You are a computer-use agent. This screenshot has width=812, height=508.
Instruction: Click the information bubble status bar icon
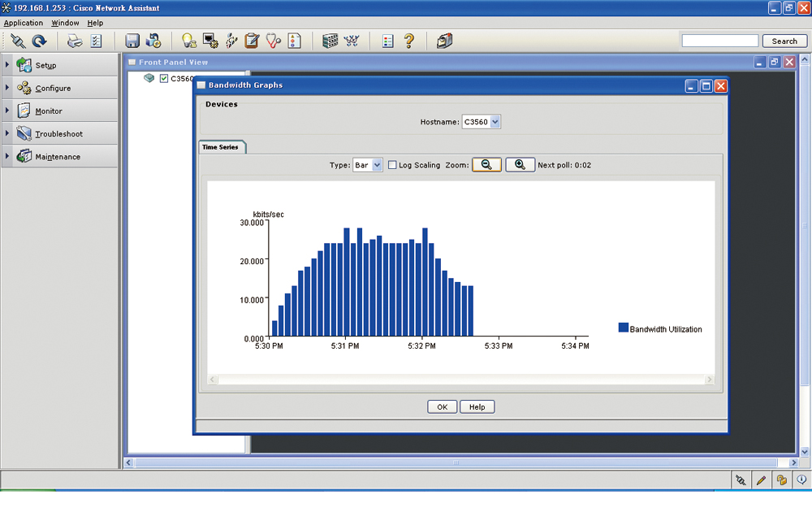(x=801, y=480)
